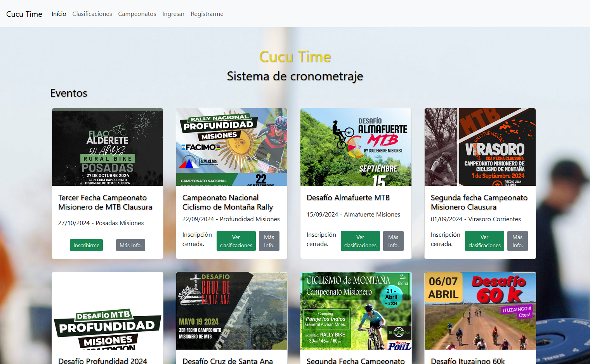Click title Desafío Cruz de Santa Ana

[x=227, y=361]
